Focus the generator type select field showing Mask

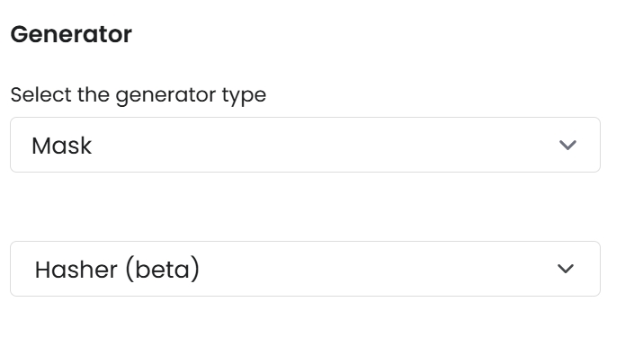pos(305,145)
